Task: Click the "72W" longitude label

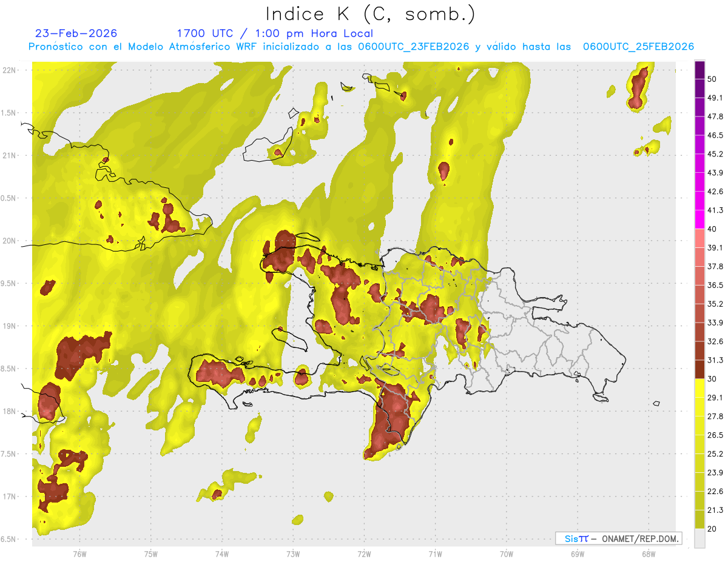Action: (x=364, y=554)
